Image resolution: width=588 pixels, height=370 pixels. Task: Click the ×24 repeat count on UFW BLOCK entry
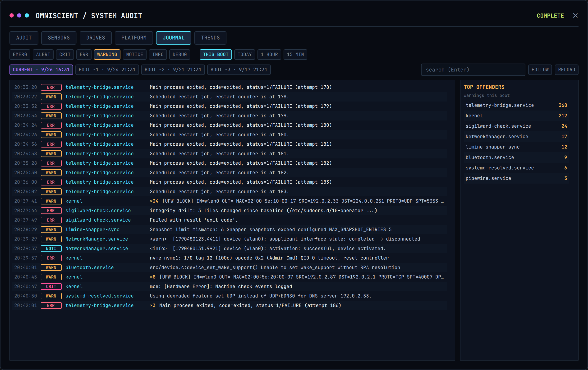click(x=154, y=201)
